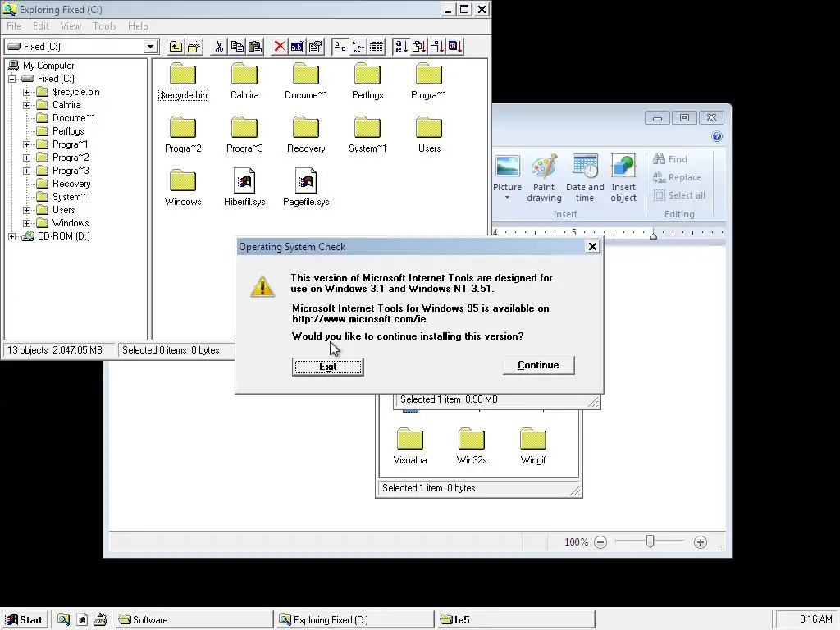This screenshot has height=630, width=840.
Task: Click Continue to proceed with installation
Action: tap(538, 365)
